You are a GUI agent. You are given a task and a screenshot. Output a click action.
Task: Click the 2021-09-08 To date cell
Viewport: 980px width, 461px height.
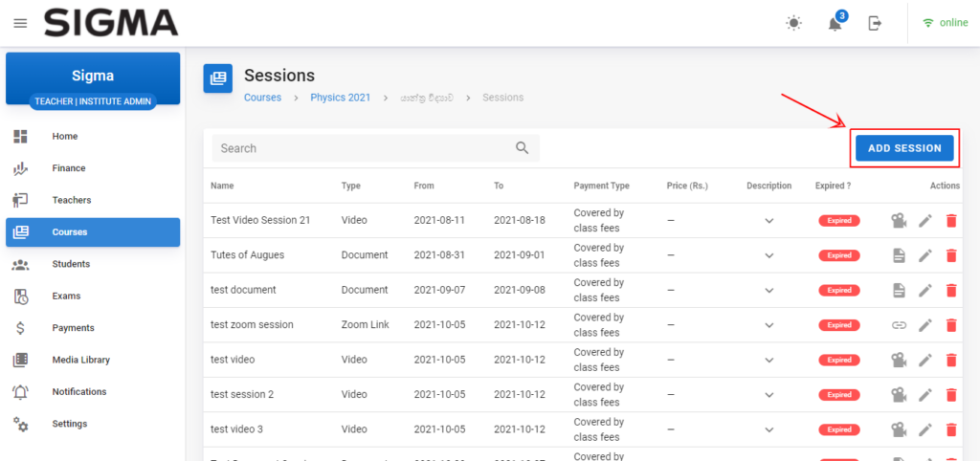520,290
